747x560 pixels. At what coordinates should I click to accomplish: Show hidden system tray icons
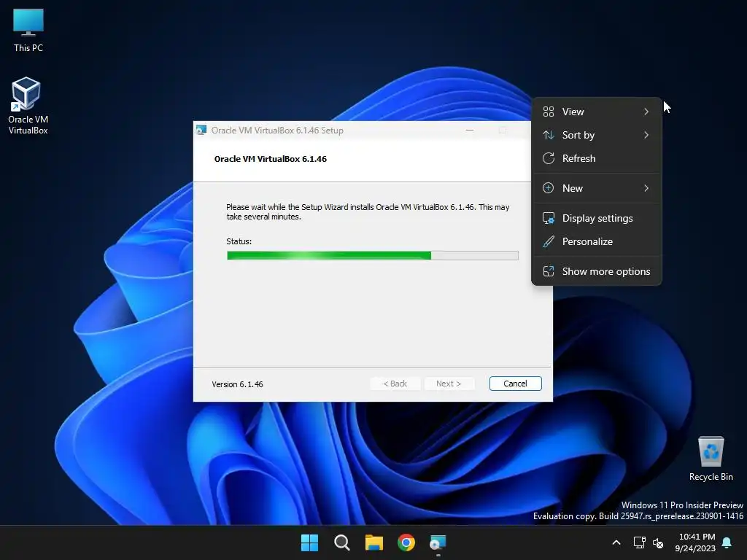pos(616,542)
